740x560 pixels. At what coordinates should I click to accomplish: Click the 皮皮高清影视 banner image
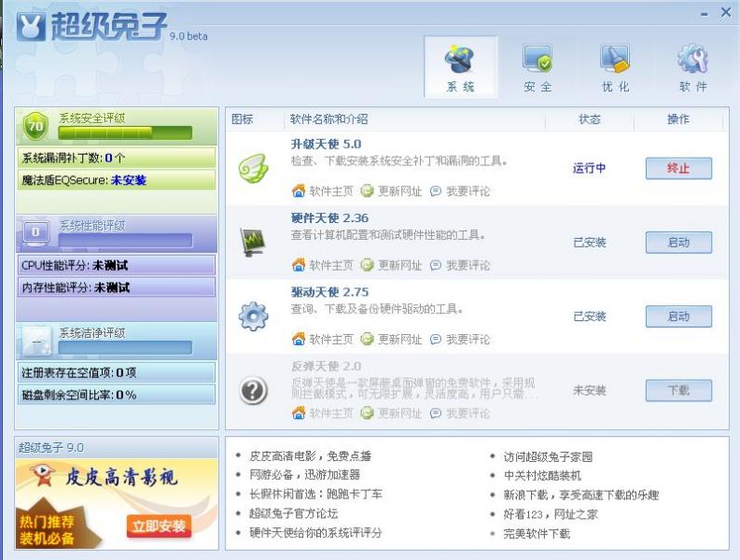(117, 504)
